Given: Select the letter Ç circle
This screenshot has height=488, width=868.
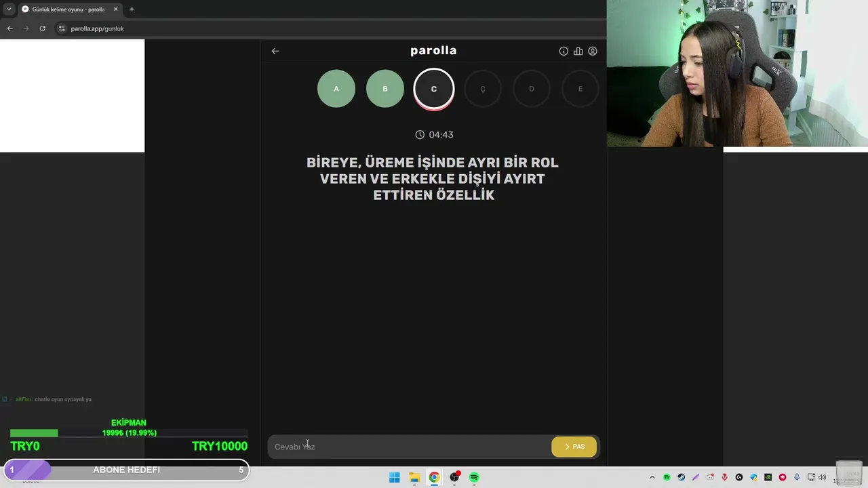Looking at the screenshot, I should click(483, 89).
